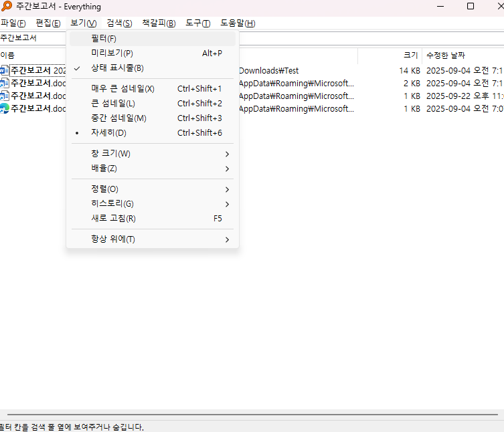Screen dimensions: 504x432
Task: Select date 2025-09-22 오후 cell
Action: click(465, 96)
